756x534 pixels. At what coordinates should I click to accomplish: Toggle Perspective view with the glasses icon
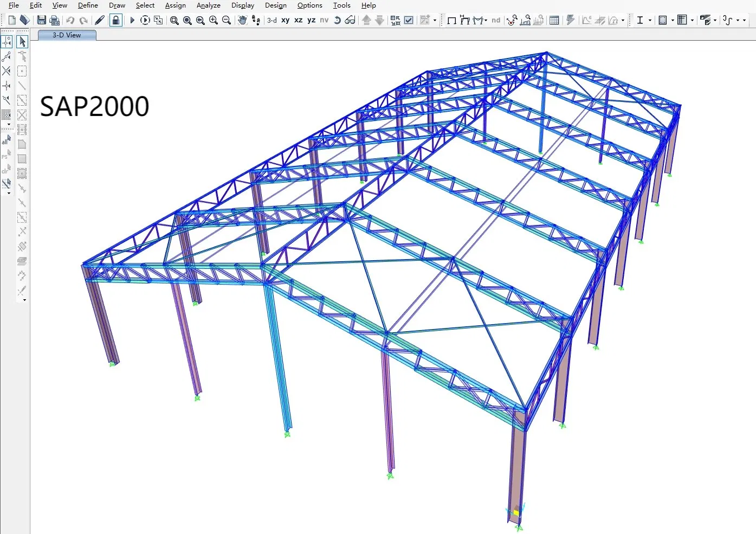tap(350, 20)
